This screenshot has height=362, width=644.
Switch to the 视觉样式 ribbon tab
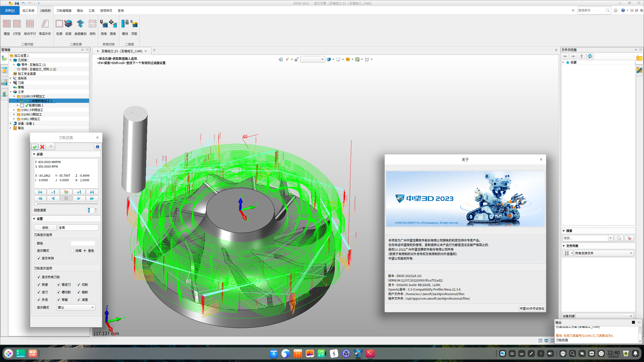point(106,10)
